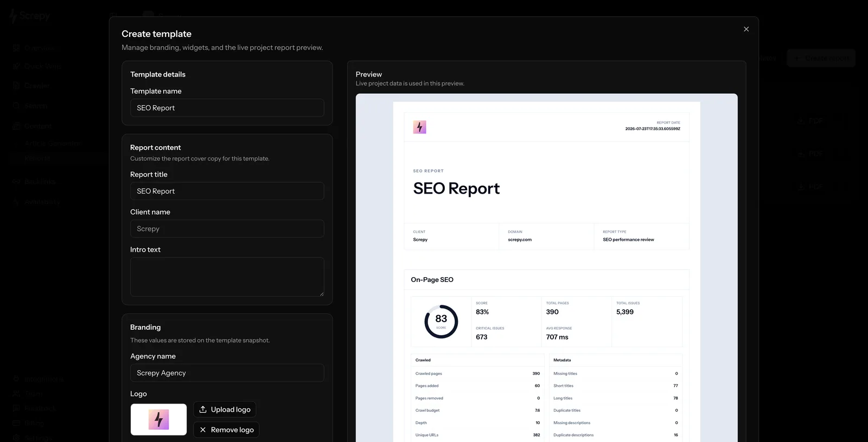Click the Feedback chat icon in sidebar
Screen dimensions: 868x442
16,408
